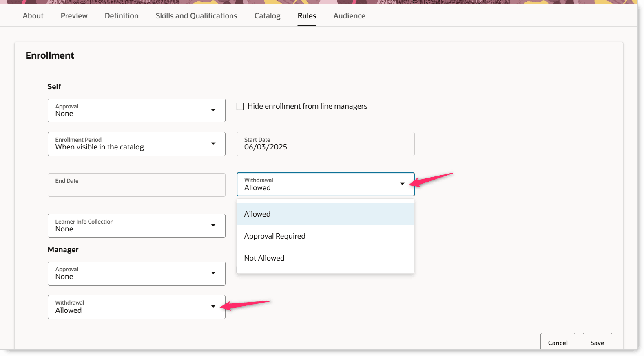
Task: Open the About tab
Action: point(33,16)
